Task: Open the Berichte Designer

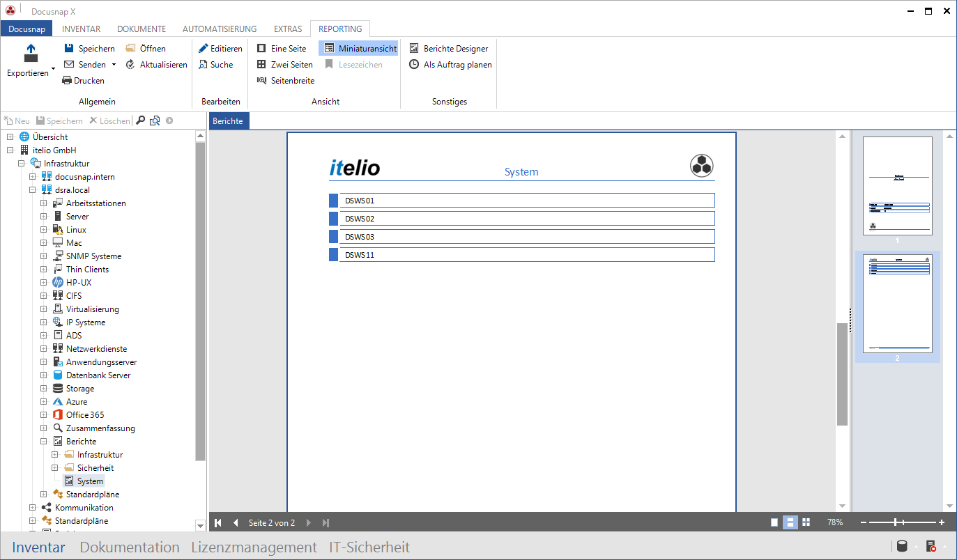Action: (x=449, y=49)
